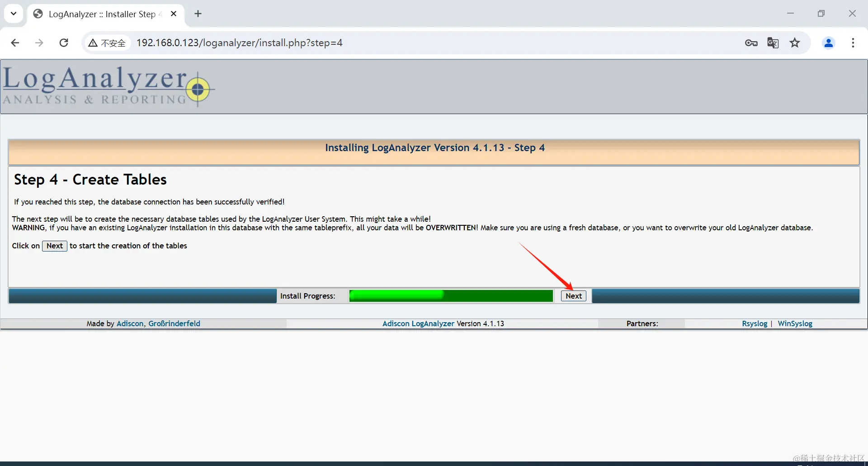This screenshot has height=466, width=868.
Task: Open a new browser tab
Action: coord(198,14)
